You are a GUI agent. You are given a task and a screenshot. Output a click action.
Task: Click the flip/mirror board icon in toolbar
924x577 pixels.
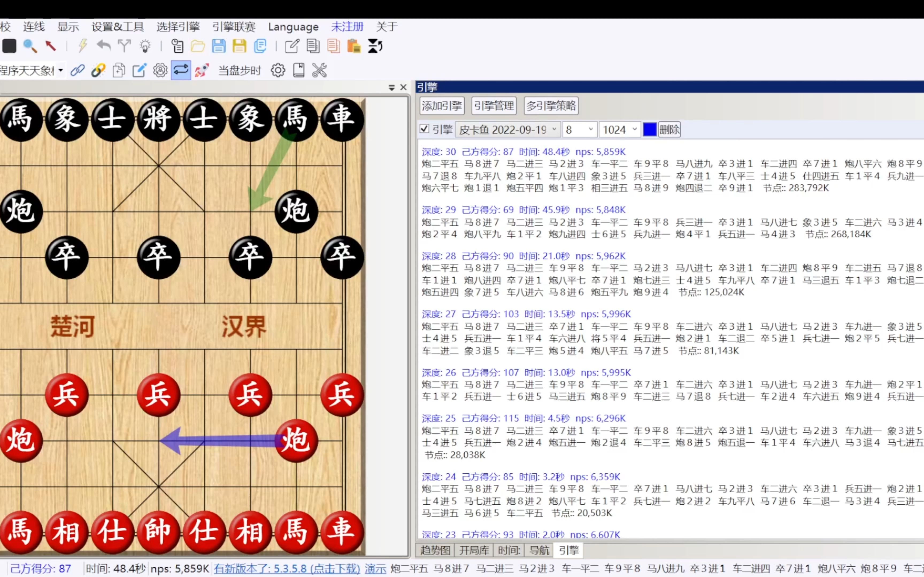(375, 45)
